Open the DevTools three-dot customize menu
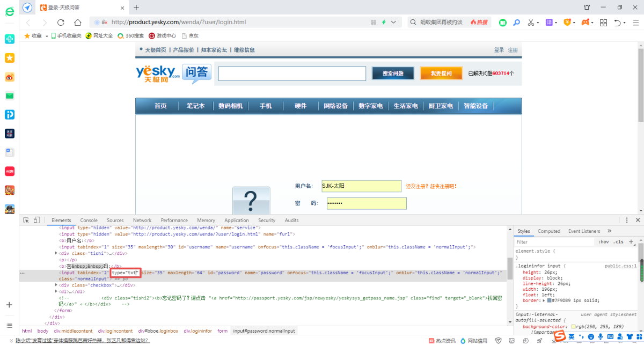644x345 pixels. (x=626, y=220)
